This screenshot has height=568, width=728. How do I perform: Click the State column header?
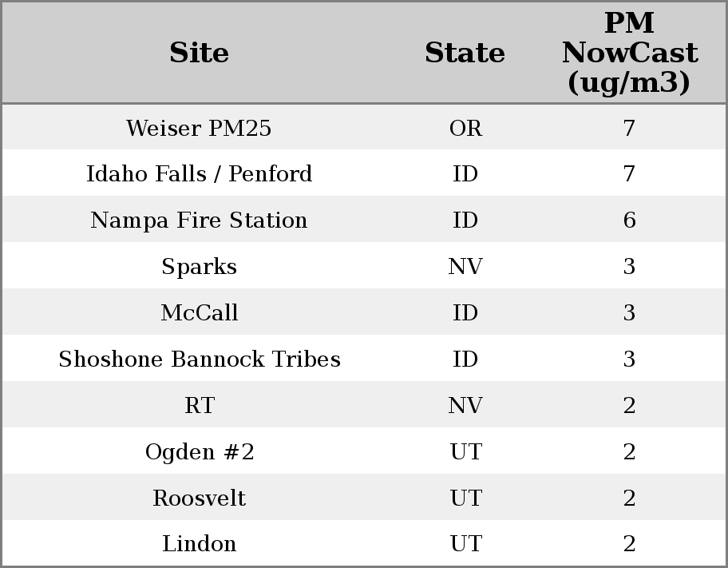(x=465, y=54)
